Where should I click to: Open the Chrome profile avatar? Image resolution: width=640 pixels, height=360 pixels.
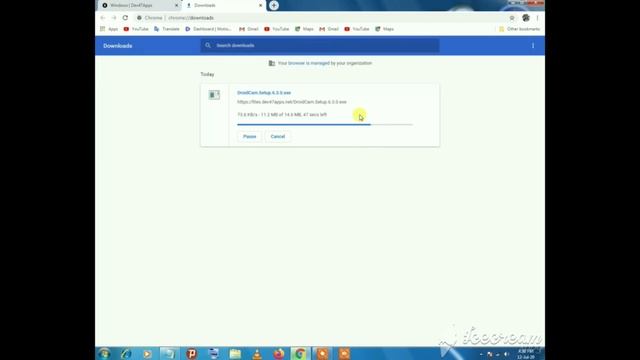tap(526, 18)
